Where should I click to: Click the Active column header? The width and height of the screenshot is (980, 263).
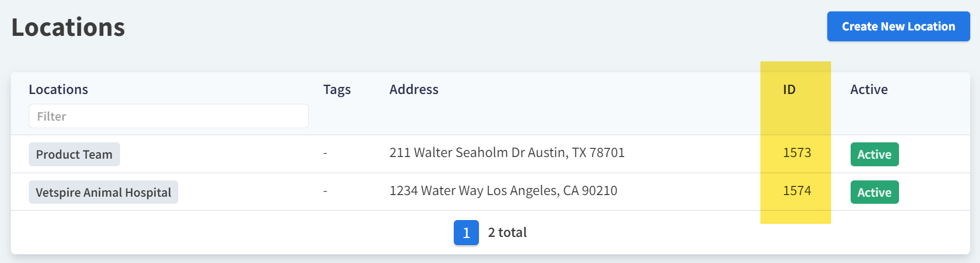click(869, 90)
